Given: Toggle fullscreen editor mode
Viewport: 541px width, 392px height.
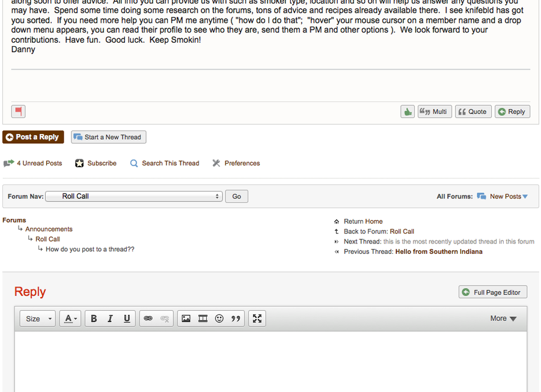Looking at the screenshot, I should click(257, 319).
